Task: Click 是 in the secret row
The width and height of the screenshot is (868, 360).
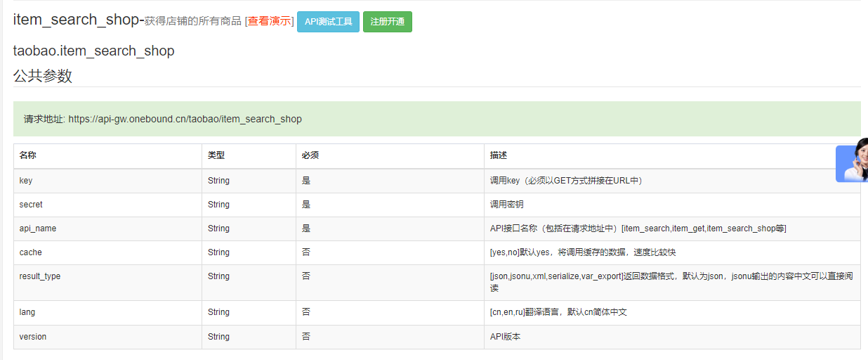Action: click(306, 205)
